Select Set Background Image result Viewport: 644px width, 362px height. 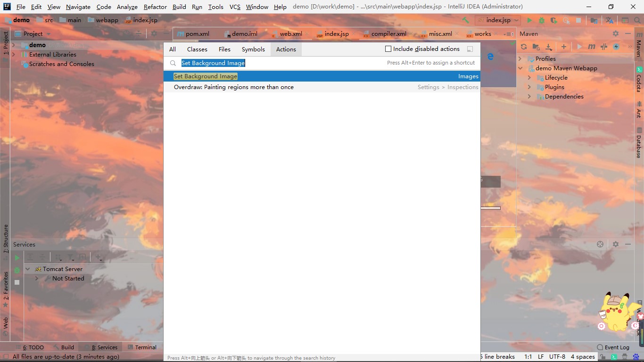click(322, 76)
